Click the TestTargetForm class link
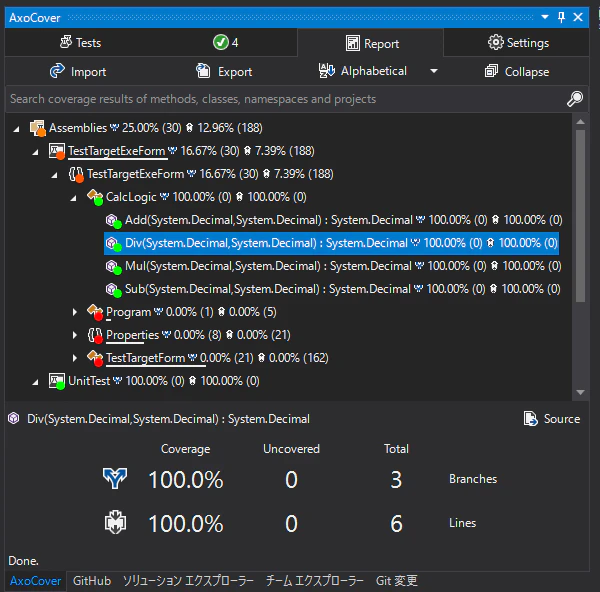The image size is (600, 592). (x=145, y=358)
